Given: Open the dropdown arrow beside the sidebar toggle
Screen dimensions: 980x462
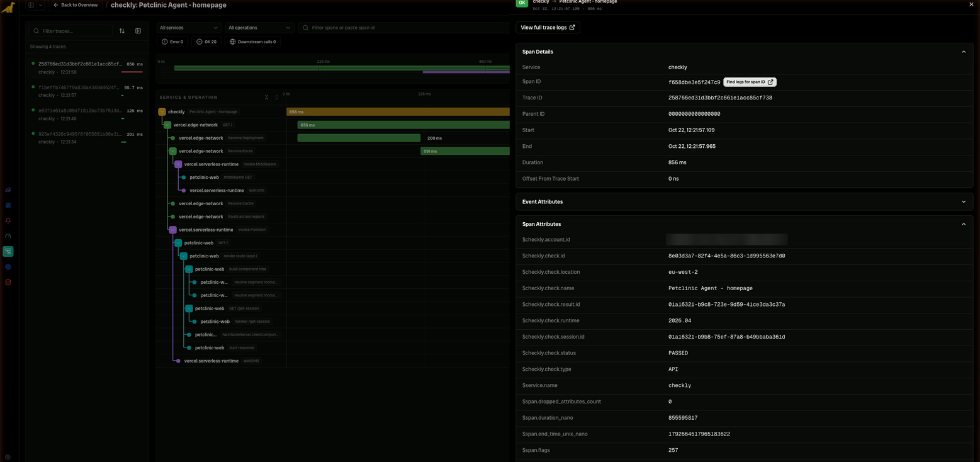Looking at the screenshot, I should [40, 5].
